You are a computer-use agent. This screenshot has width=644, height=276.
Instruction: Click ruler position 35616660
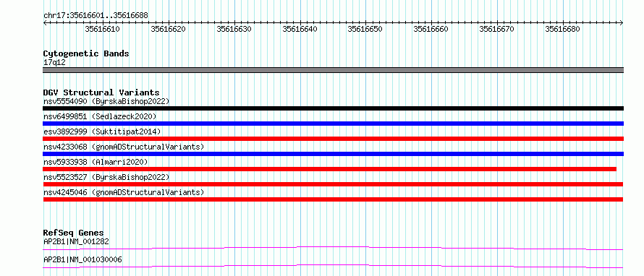(431, 29)
